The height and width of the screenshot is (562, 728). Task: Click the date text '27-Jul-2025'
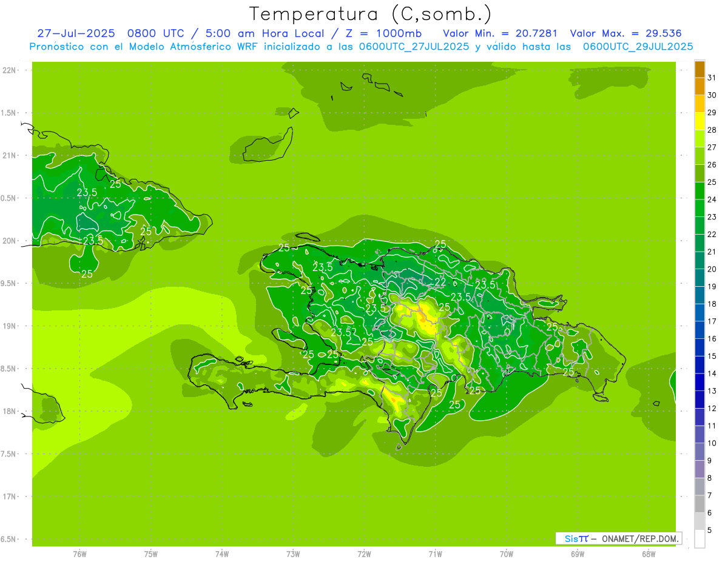coord(76,33)
